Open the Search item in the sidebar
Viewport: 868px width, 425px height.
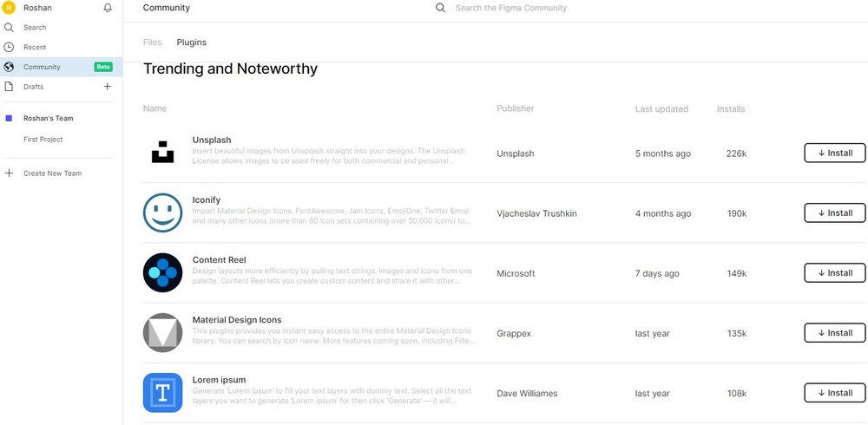pos(35,28)
